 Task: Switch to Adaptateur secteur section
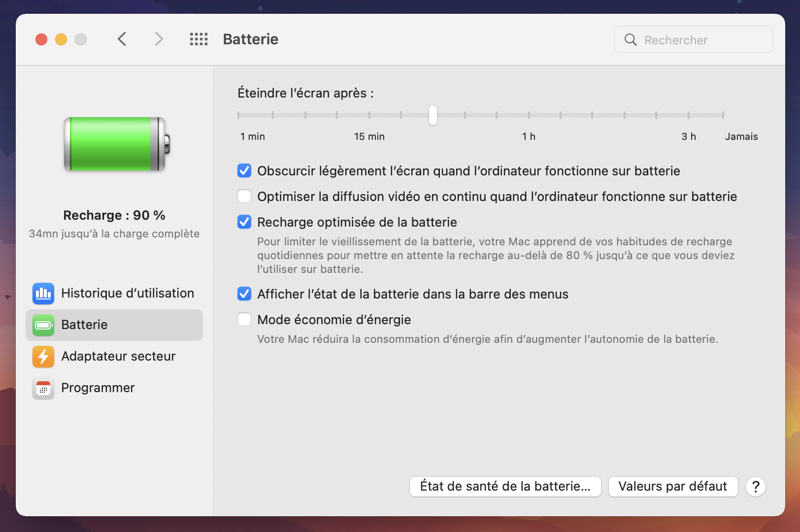(114, 357)
